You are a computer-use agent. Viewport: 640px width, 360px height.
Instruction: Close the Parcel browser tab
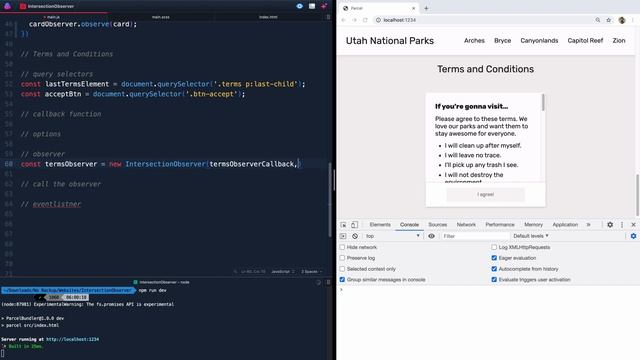413,8
